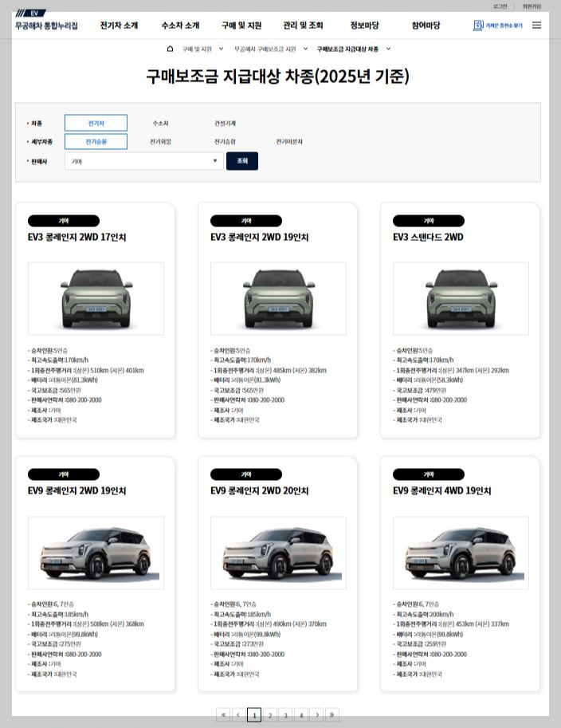Select 수소차 vehicle type option

[160, 123]
